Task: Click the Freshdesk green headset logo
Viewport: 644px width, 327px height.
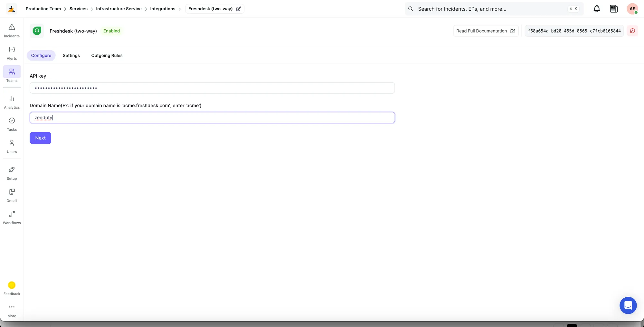Action: [x=37, y=31]
